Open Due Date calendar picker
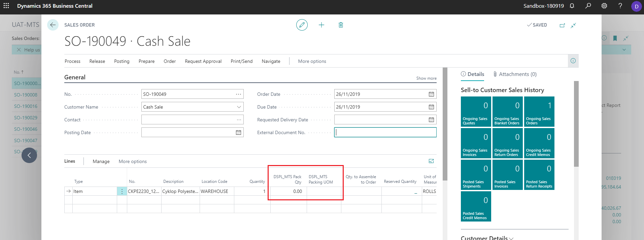Screen dimensions: 644x240 (x=431, y=107)
